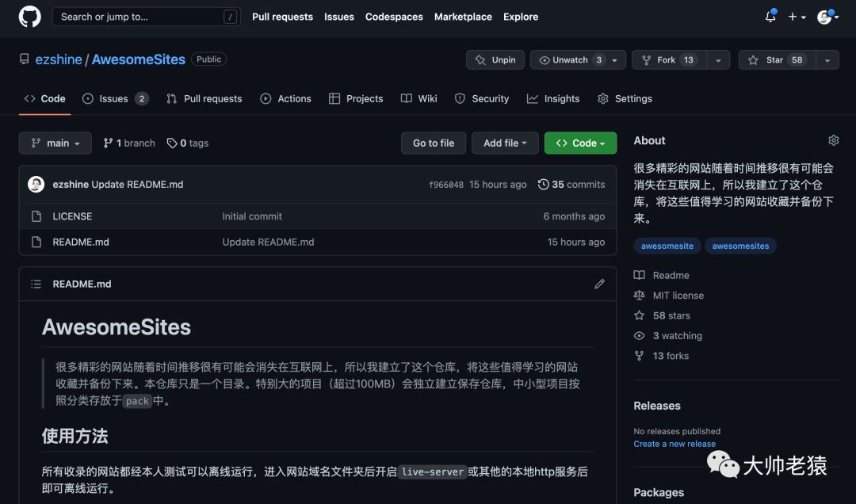Open the 3 watching link

tap(668, 336)
